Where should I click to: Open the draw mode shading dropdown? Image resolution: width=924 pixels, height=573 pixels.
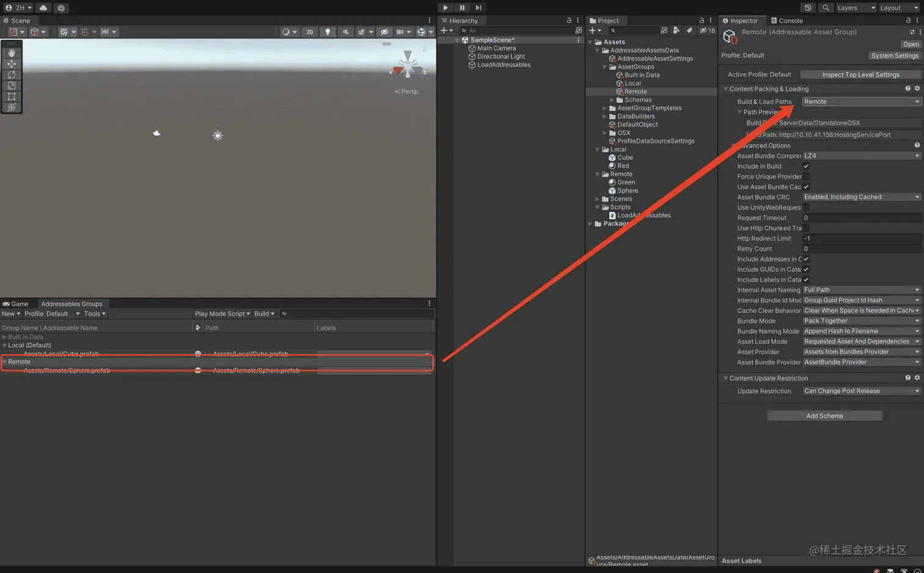pos(288,32)
